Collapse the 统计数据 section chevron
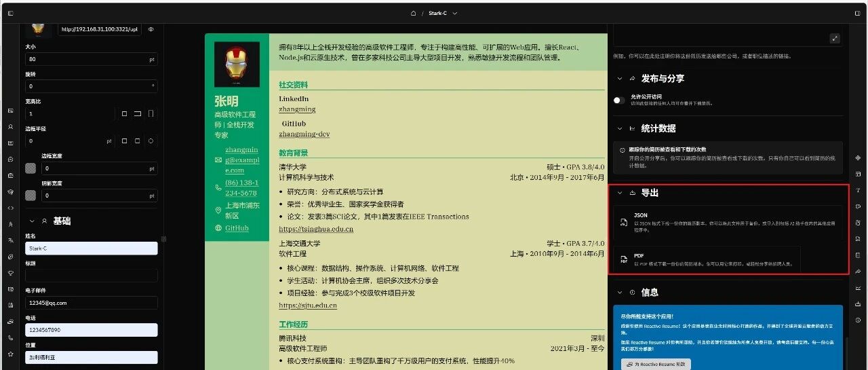 (620, 128)
